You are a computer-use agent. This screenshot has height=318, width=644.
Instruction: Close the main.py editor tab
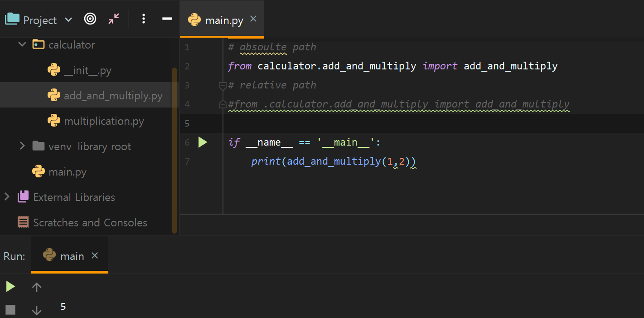coord(253,19)
